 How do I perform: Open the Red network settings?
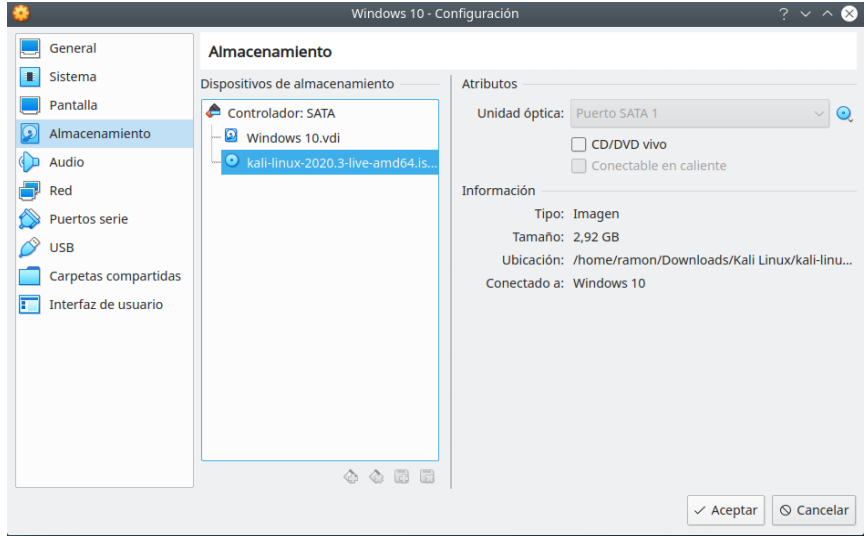[x=61, y=191]
